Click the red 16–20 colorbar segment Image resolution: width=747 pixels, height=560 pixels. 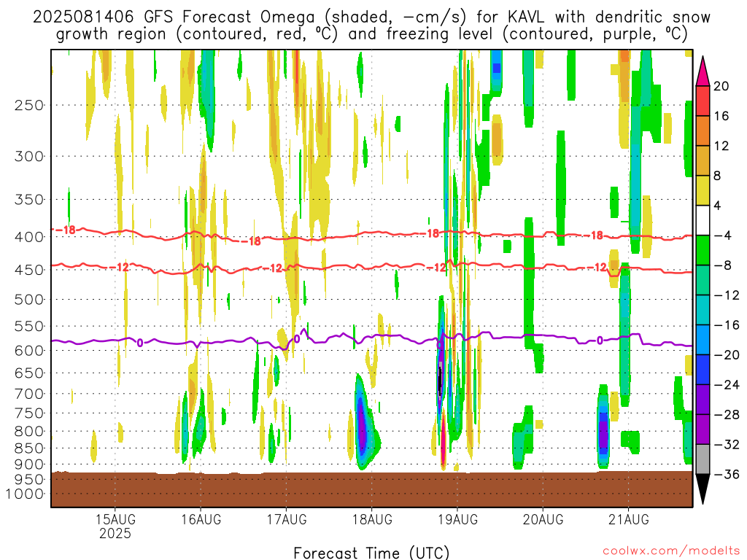coord(703,101)
